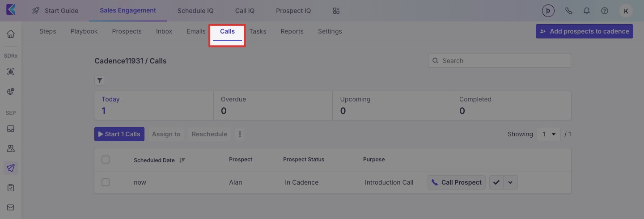Toggle the select-all checkbox in table header
The height and width of the screenshot is (219, 644).
tap(106, 160)
